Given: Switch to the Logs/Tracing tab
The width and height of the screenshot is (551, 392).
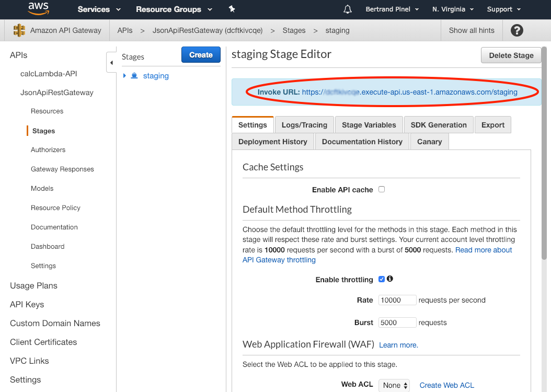Looking at the screenshot, I should tap(304, 125).
